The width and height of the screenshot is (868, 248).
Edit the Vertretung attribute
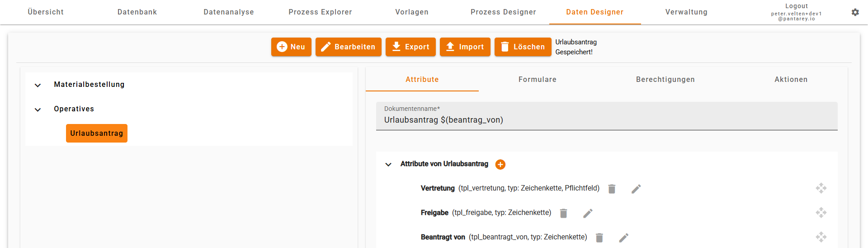pyautogui.click(x=636, y=189)
